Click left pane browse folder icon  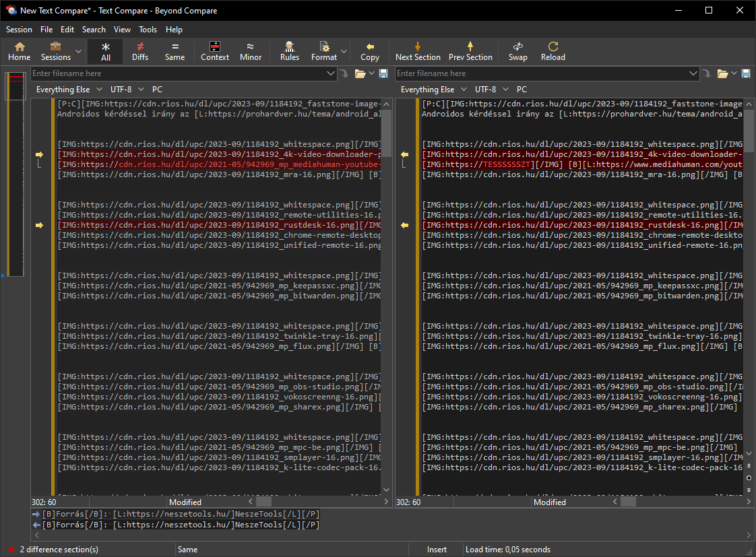point(360,73)
